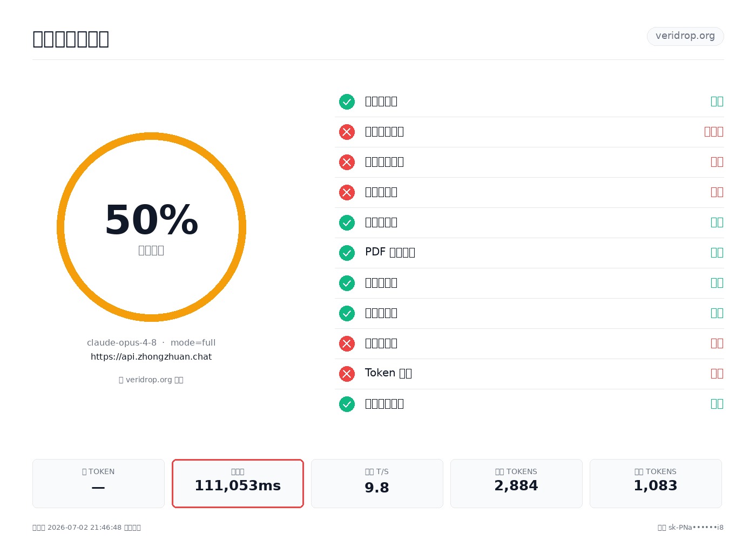The height and width of the screenshot is (540, 756).
Task: Click the PDF check row label
Action: [x=390, y=252]
